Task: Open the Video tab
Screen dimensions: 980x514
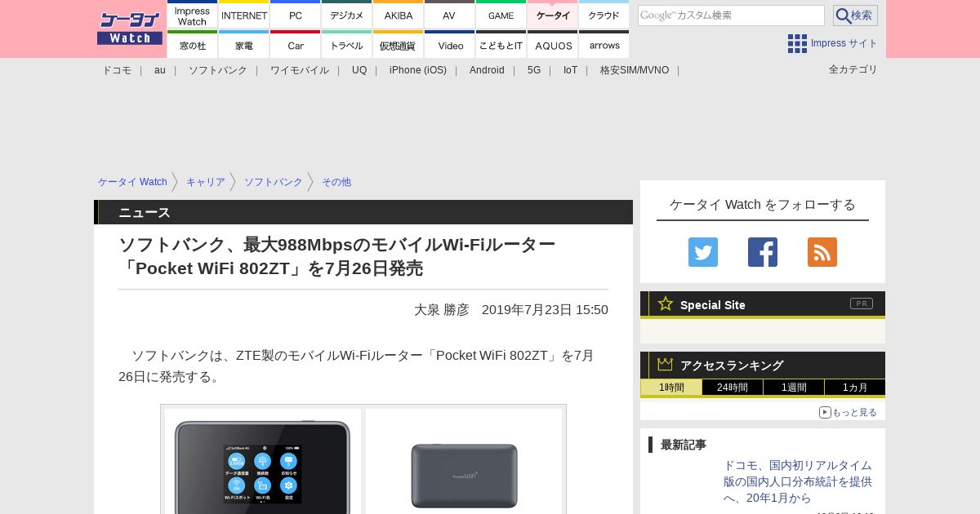Action: tap(450, 45)
